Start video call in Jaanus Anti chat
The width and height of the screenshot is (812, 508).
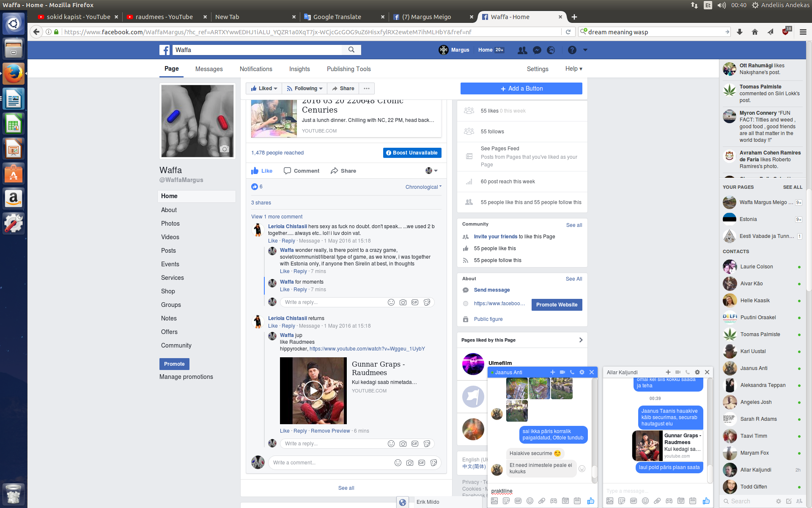(562, 372)
